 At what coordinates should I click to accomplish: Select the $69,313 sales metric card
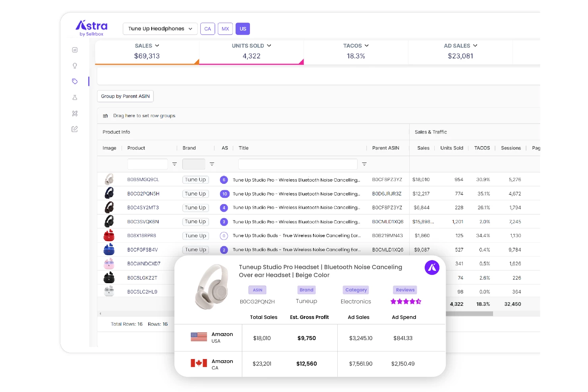pyautogui.click(x=147, y=52)
